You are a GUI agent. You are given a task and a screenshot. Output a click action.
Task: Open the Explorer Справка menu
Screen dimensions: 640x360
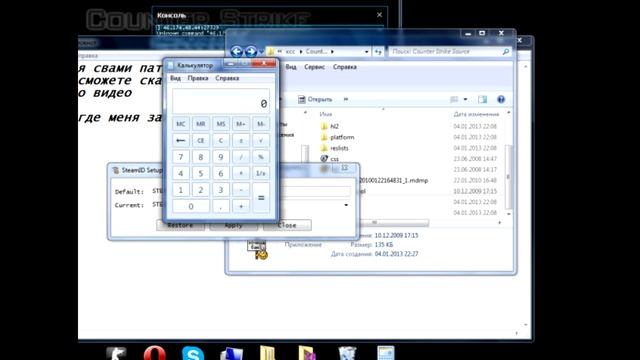pyautogui.click(x=344, y=67)
